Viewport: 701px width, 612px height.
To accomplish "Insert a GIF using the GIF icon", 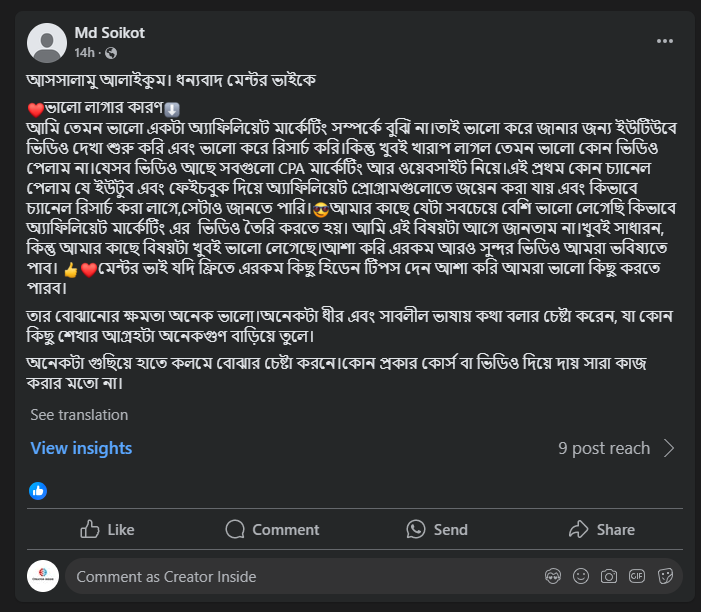I will pos(636,576).
